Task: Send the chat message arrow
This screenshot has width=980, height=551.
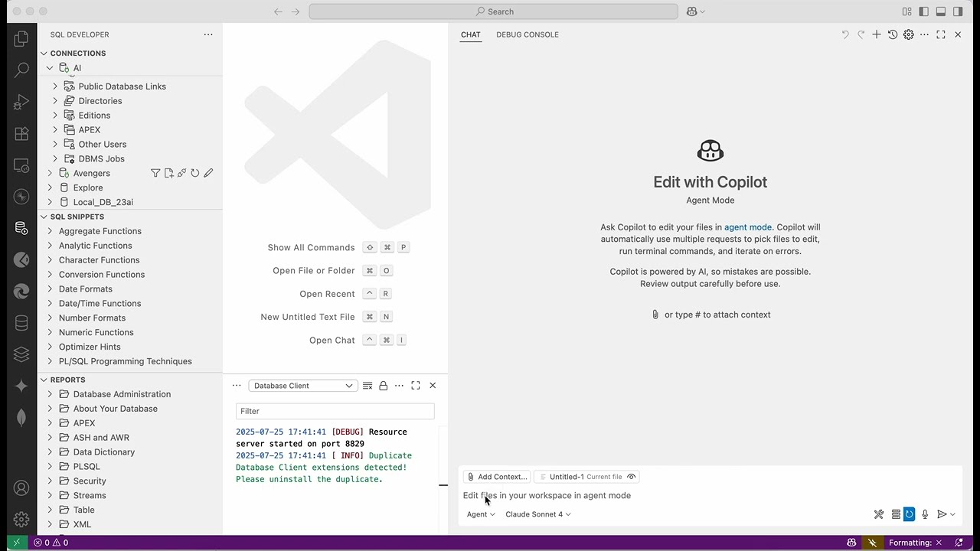Action: click(x=942, y=514)
